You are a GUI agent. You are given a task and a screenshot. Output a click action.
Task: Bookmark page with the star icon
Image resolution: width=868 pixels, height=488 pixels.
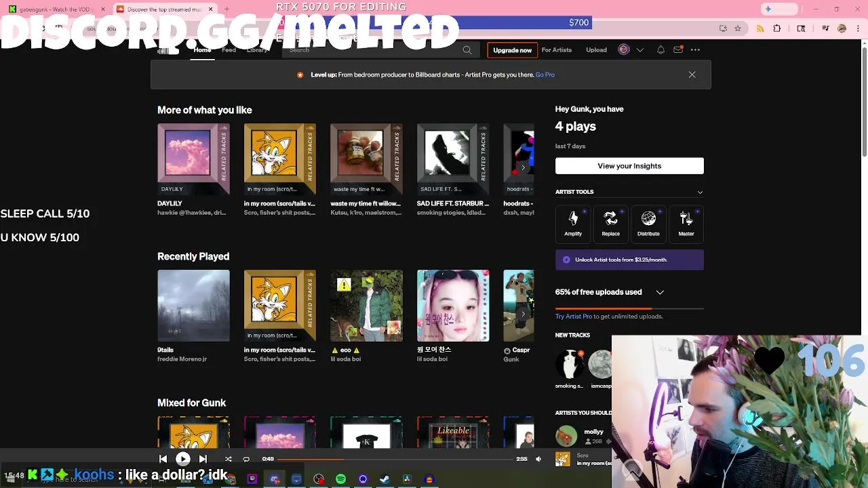pos(738,28)
